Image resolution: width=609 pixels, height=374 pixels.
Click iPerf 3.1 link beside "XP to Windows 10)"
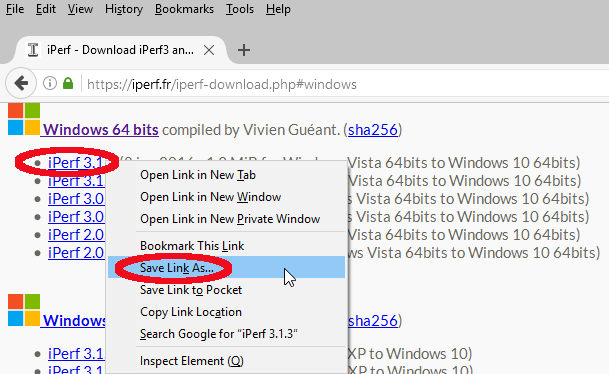(76, 354)
